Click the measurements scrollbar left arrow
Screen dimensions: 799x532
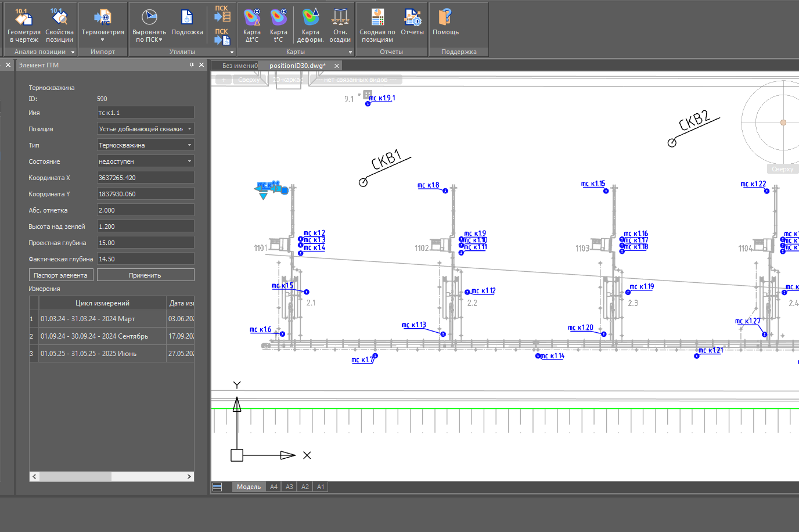click(x=34, y=476)
